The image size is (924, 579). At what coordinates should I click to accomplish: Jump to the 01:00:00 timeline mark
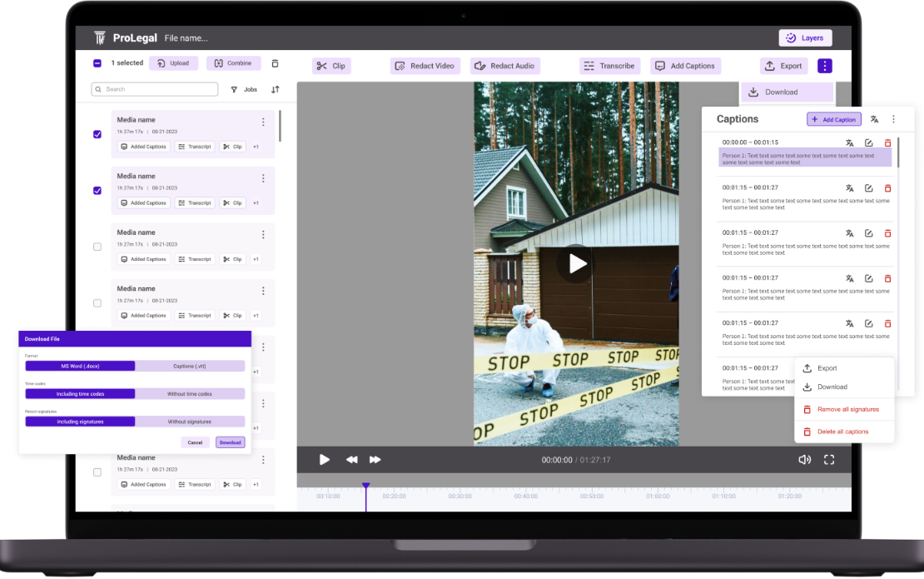[658, 497]
